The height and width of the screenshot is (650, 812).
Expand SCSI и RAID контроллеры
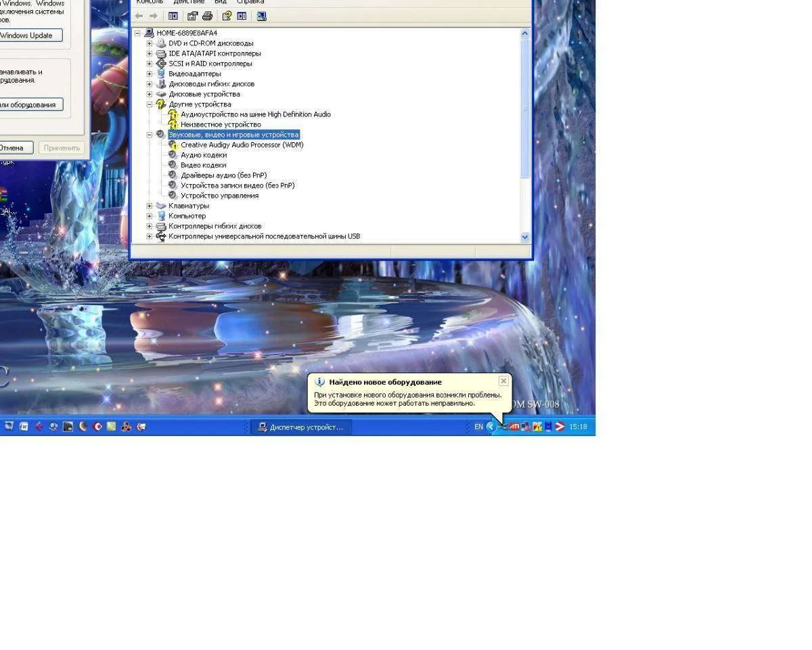tap(150, 64)
